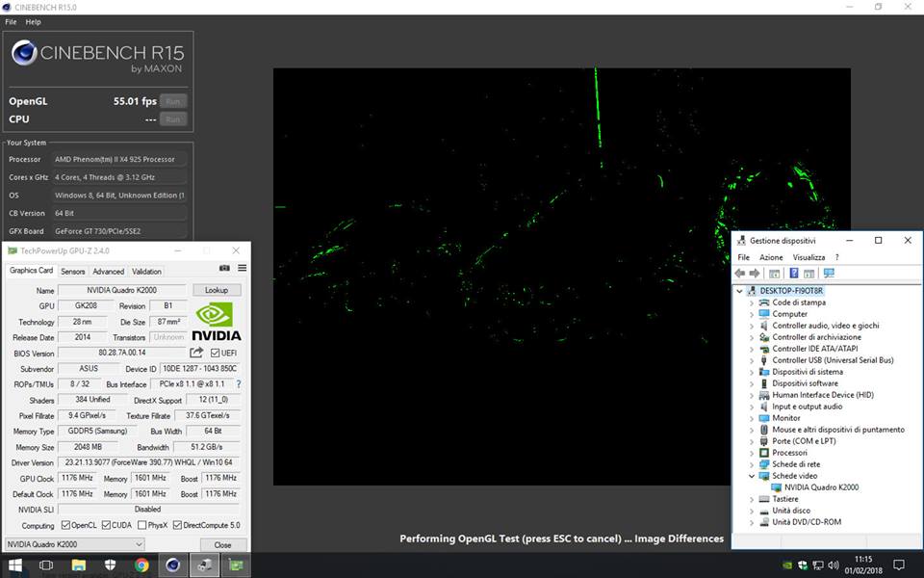Switch to GPU-Z Advanced tab

pyautogui.click(x=109, y=272)
